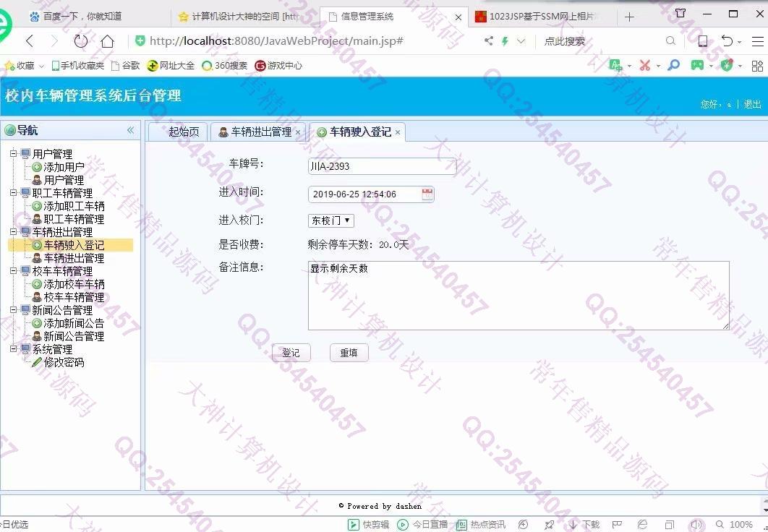The height and width of the screenshot is (532, 768).
Task: Open the browser home page icon
Action: (107, 42)
